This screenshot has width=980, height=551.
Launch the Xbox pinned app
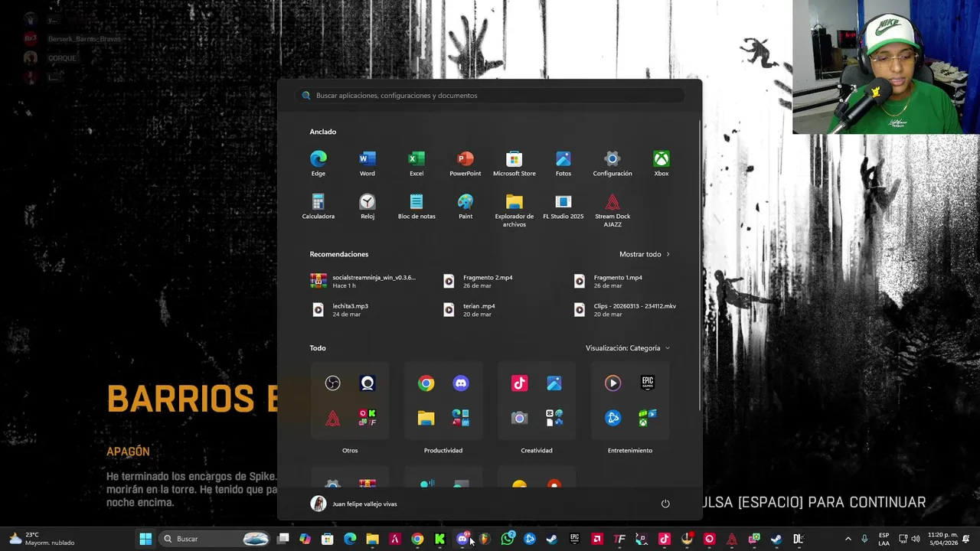pos(661,163)
